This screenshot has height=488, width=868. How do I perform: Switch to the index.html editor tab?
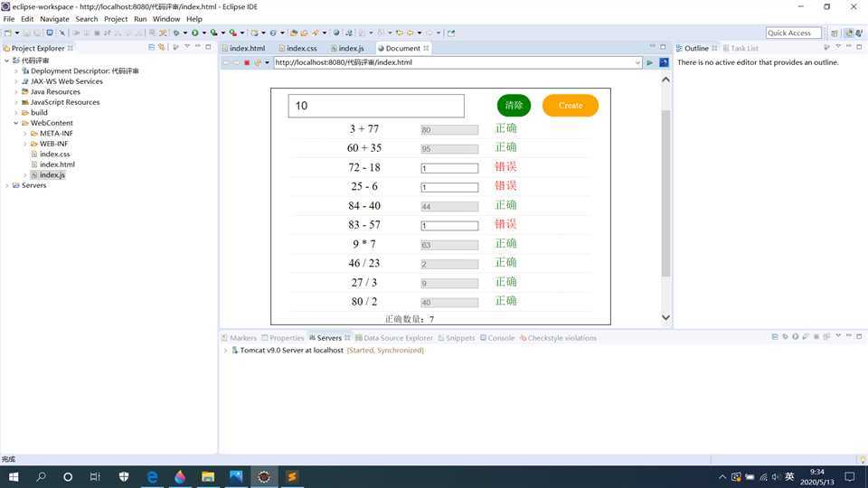coord(243,48)
